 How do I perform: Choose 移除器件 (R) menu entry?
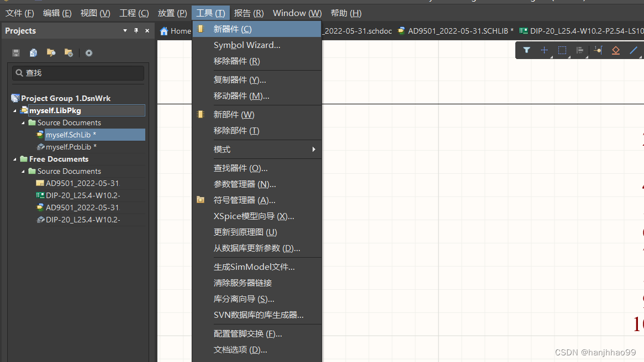257,61
